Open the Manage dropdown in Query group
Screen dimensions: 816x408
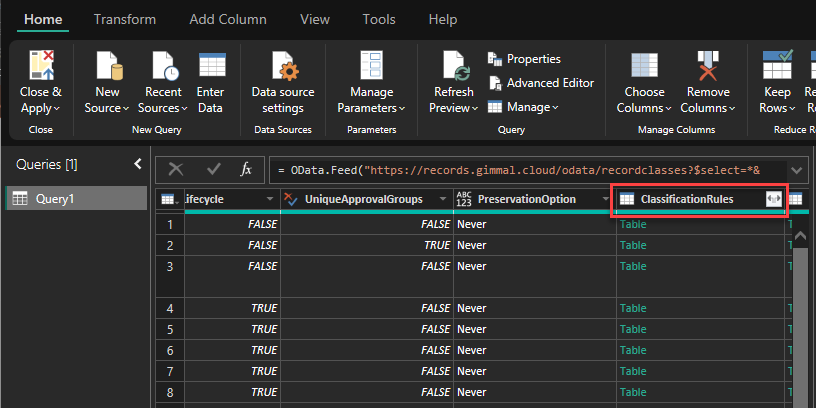point(523,107)
